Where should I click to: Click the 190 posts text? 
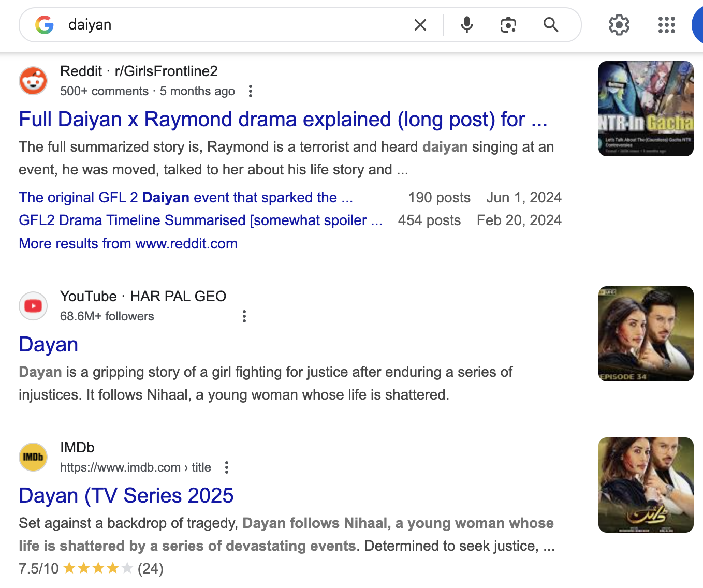(x=440, y=198)
